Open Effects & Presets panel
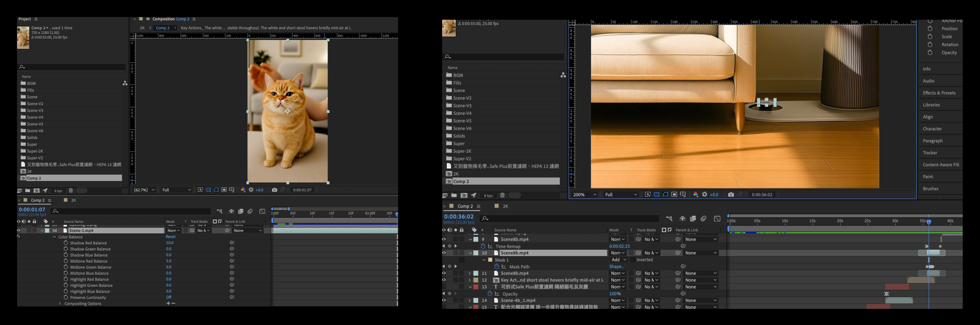 coord(939,93)
